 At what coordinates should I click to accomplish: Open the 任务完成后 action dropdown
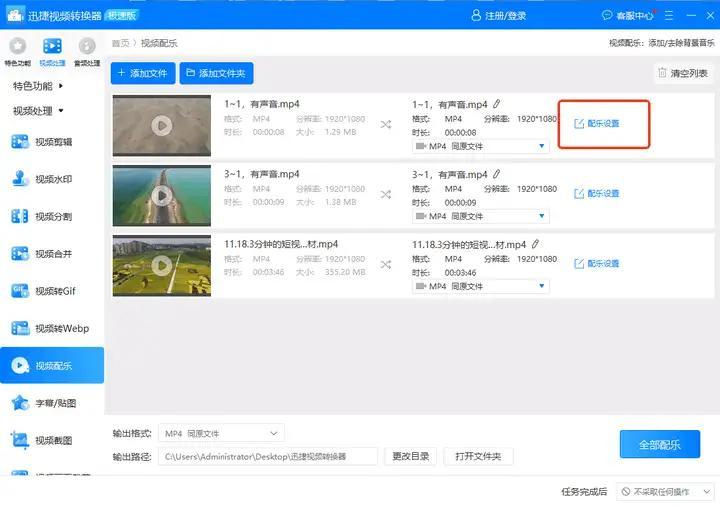click(665, 492)
